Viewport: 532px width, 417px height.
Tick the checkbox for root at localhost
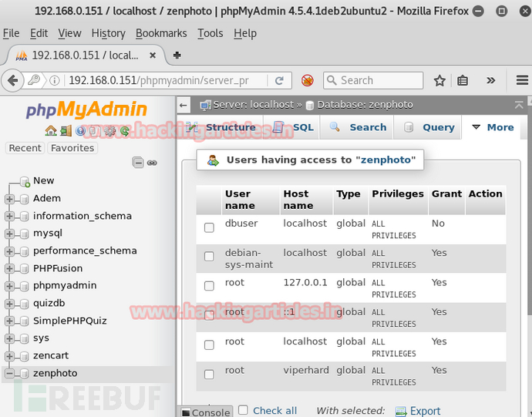[x=209, y=345]
